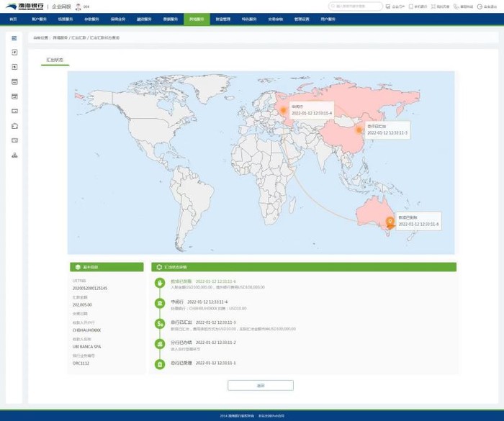The image size is (504, 421).
Task: Click the clipboard icon for 总行已受理
Action: pyautogui.click(x=160, y=364)
